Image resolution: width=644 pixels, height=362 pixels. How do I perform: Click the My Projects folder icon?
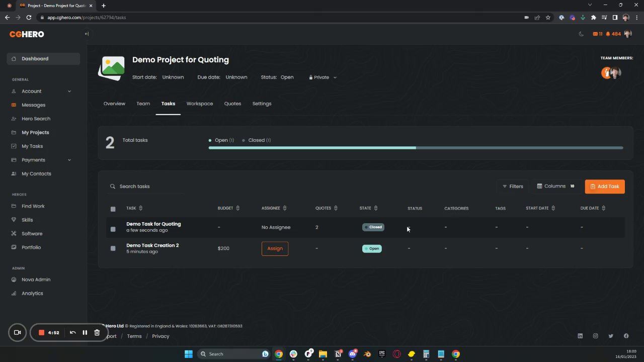pos(14,133)
